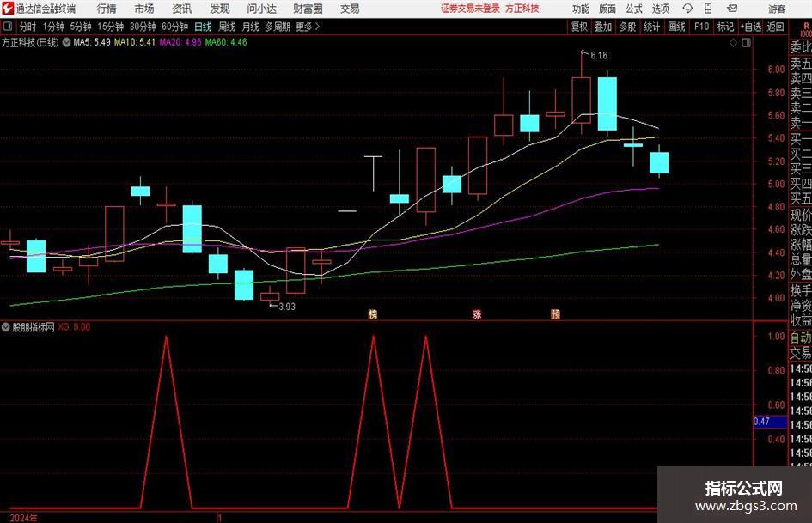The image size is (812, 523).
Task: Click the 6.16 high price label
Action: (599, 55)
